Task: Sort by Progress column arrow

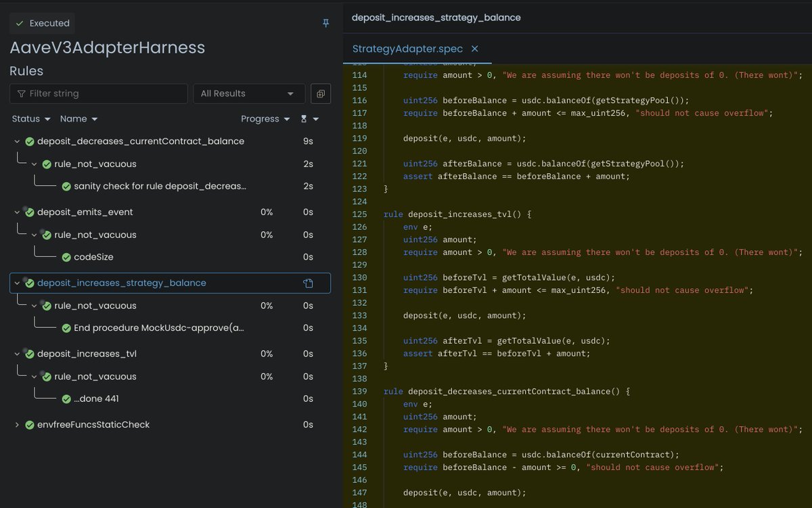Action: click(x=287, y=119)
